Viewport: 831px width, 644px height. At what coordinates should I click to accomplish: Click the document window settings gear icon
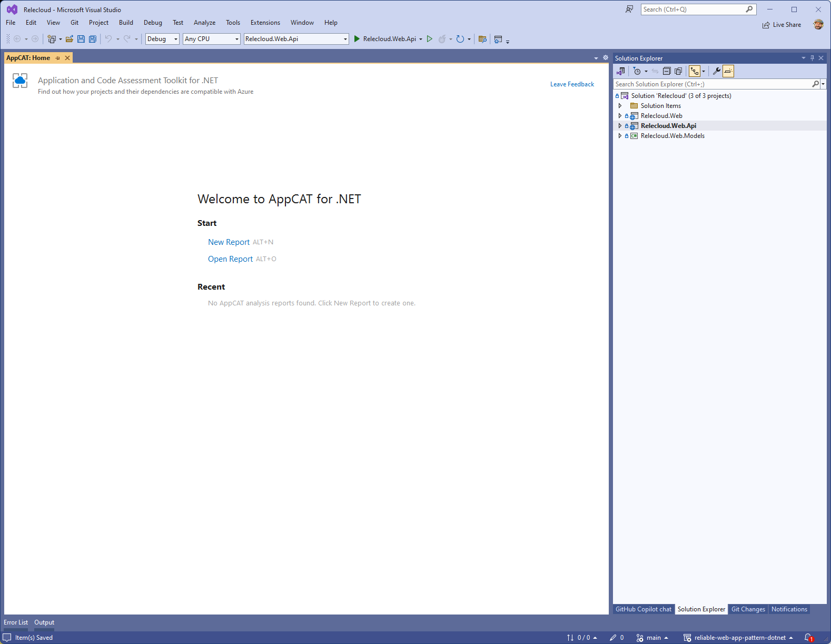pos(606,58)
